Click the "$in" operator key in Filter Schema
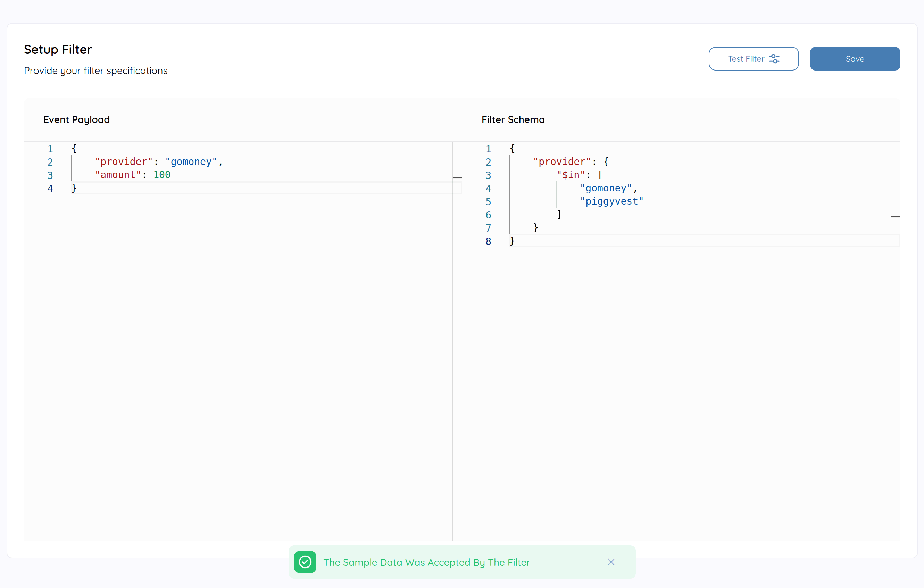This screenshot has height=588, width=924. coord(571,175)
